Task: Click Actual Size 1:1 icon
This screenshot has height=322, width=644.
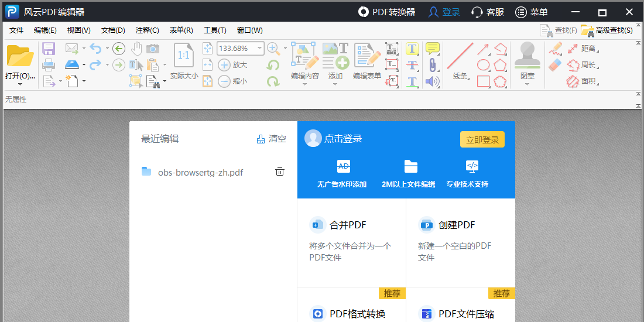Action: (x=184, y=56)
